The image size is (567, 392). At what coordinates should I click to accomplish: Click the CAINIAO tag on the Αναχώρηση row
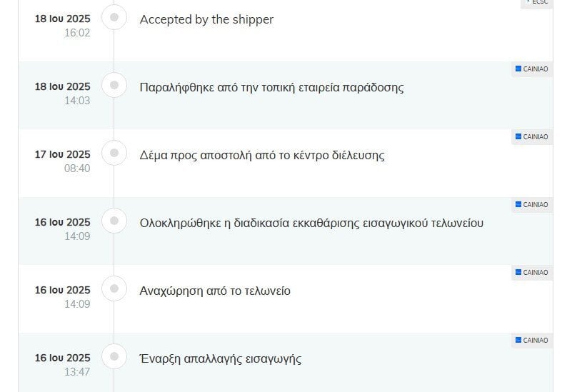pyautogui.click(x=531, y=272)
